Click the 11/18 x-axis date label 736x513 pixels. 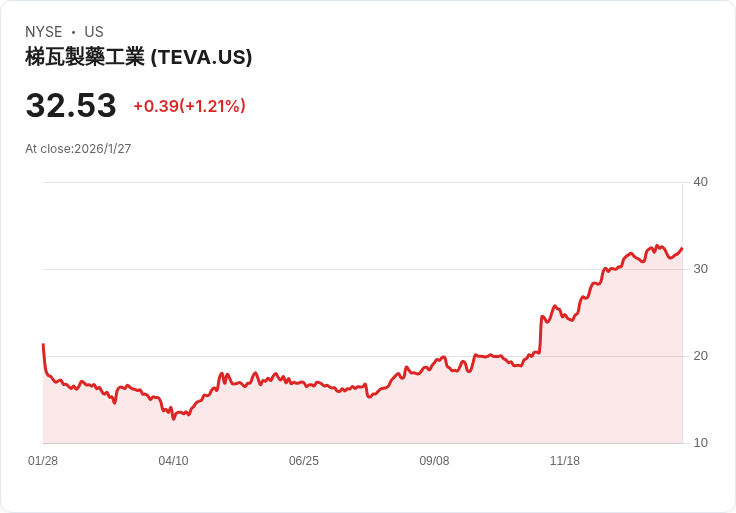[565, 461]
